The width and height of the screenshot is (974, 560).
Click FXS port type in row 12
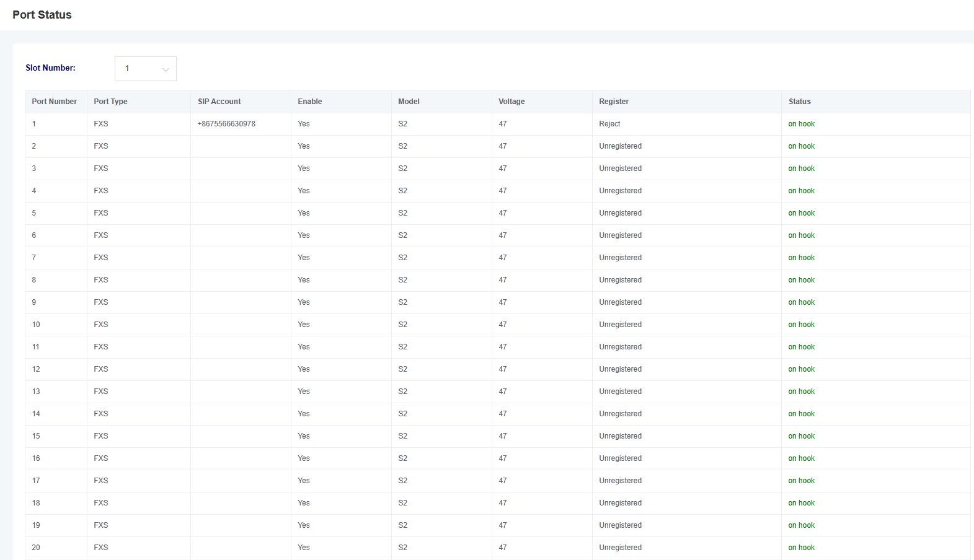[101, 369]
